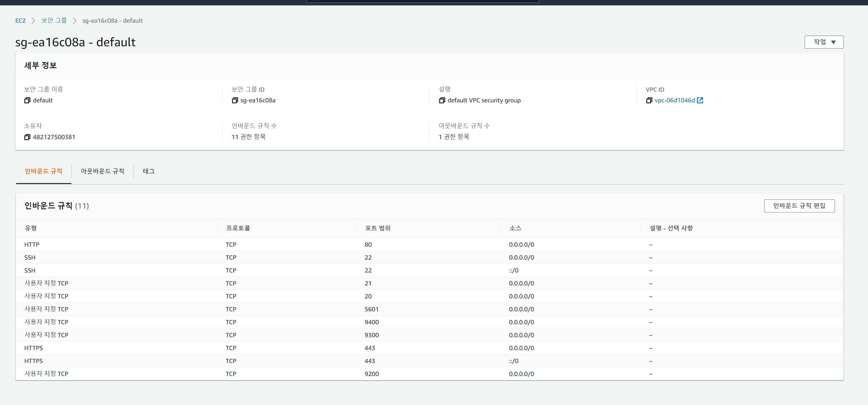Copy the VPC ID value
Image resolution: width=868 pixels, height=405 pixels.
point(649,100)
